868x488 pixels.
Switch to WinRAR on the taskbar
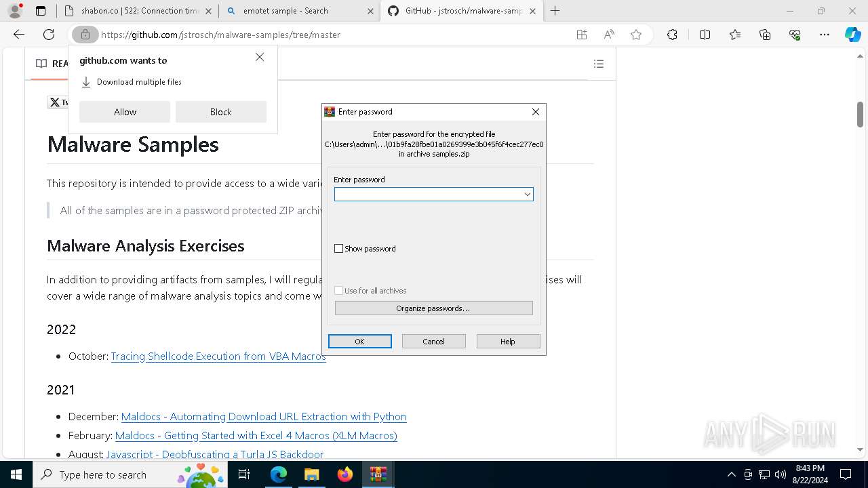click(378, 474)
